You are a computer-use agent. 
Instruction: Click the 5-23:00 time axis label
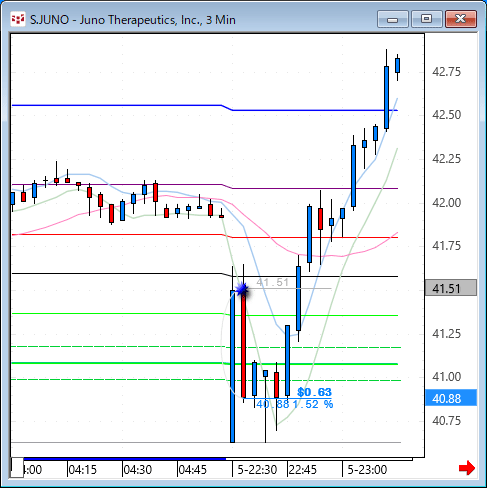coord(367,470)
